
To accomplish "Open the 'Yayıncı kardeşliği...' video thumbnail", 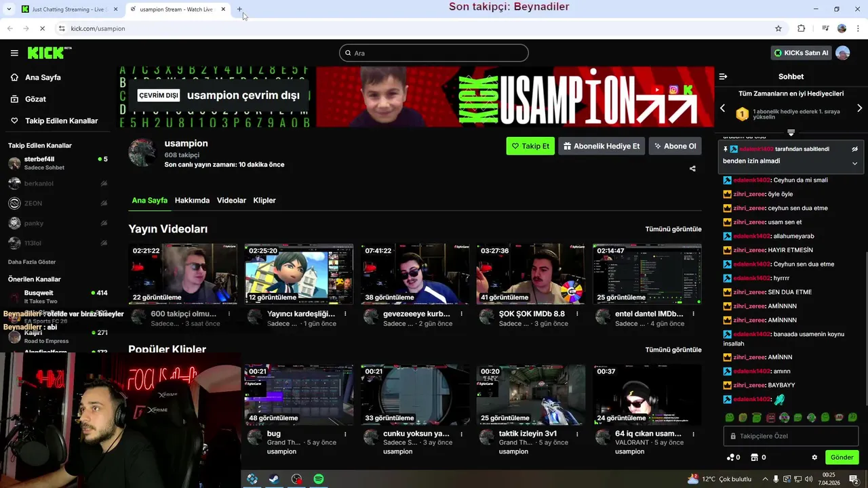I will tap(299, 274).
